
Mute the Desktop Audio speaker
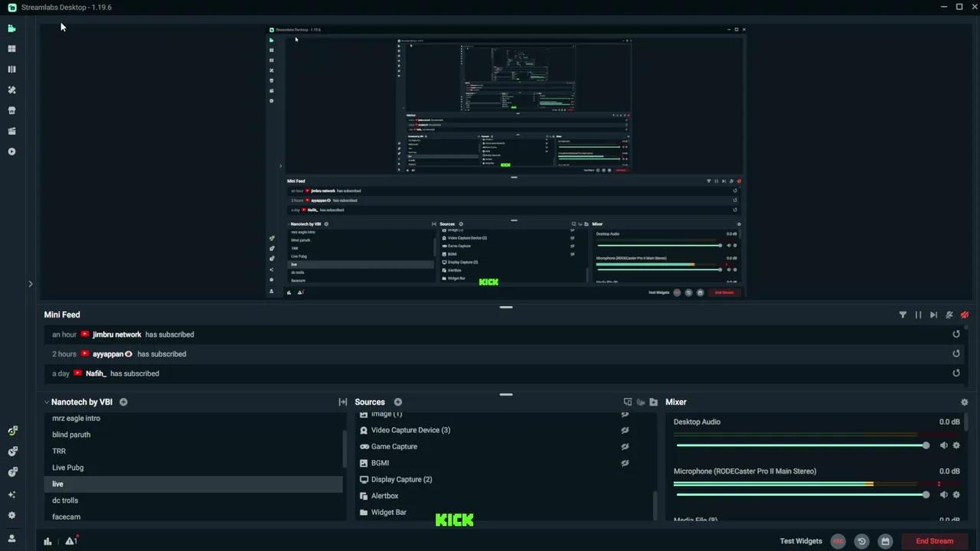pyautogui.click(x=943, y=445)
